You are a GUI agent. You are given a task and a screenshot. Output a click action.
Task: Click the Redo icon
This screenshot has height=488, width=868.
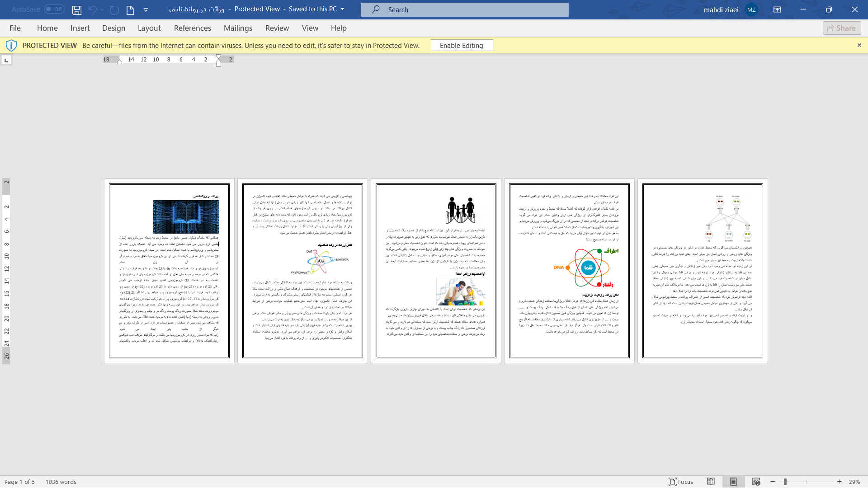coord(114,9)
